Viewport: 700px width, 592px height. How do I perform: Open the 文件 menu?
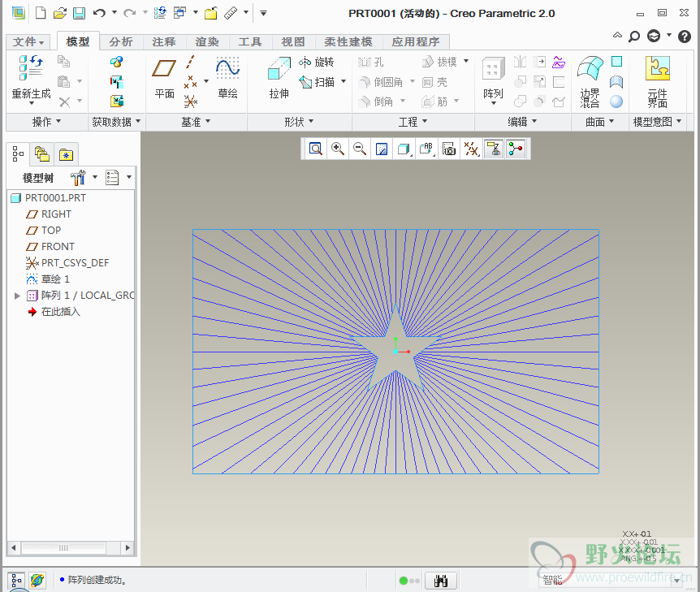tap(28, 42)
